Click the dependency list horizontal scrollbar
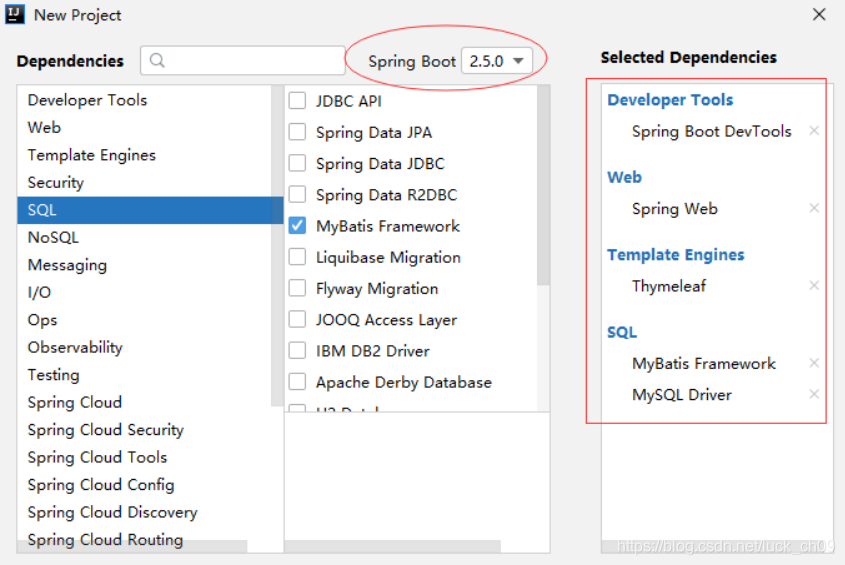The width and height of the screenshot is (845, 565). [x=393, y=546]
